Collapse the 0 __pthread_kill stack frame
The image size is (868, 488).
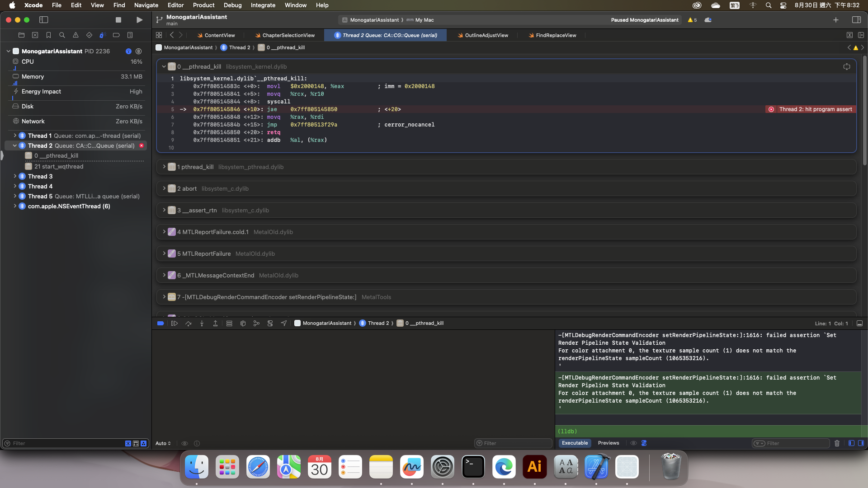pos(164,66)
